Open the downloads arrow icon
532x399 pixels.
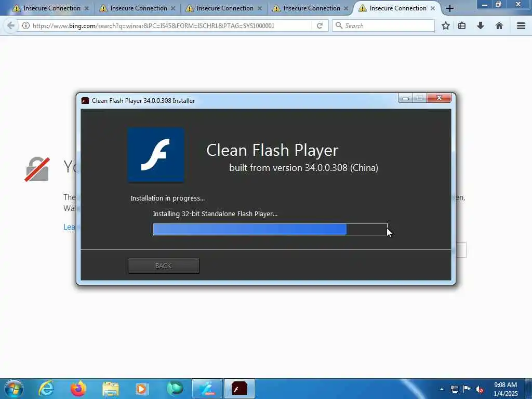[481, 25]
